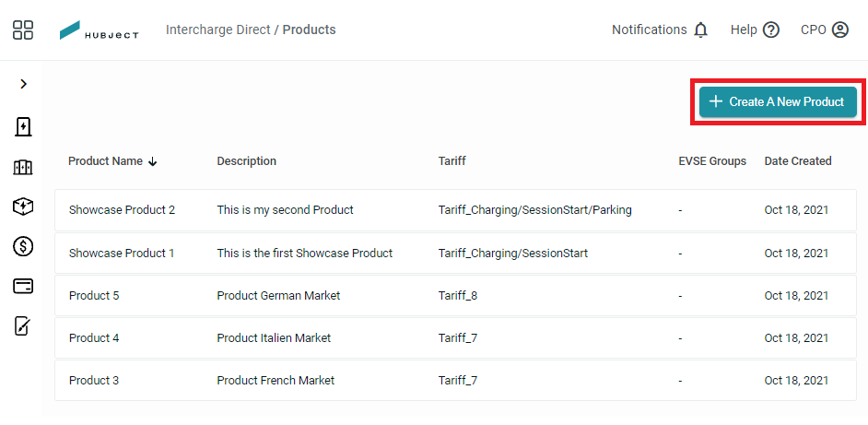Image resolution: width=868 pixels, height=425 pixels.
Task: Select the Product 5 German Market row
Action: tap(455, 295)
